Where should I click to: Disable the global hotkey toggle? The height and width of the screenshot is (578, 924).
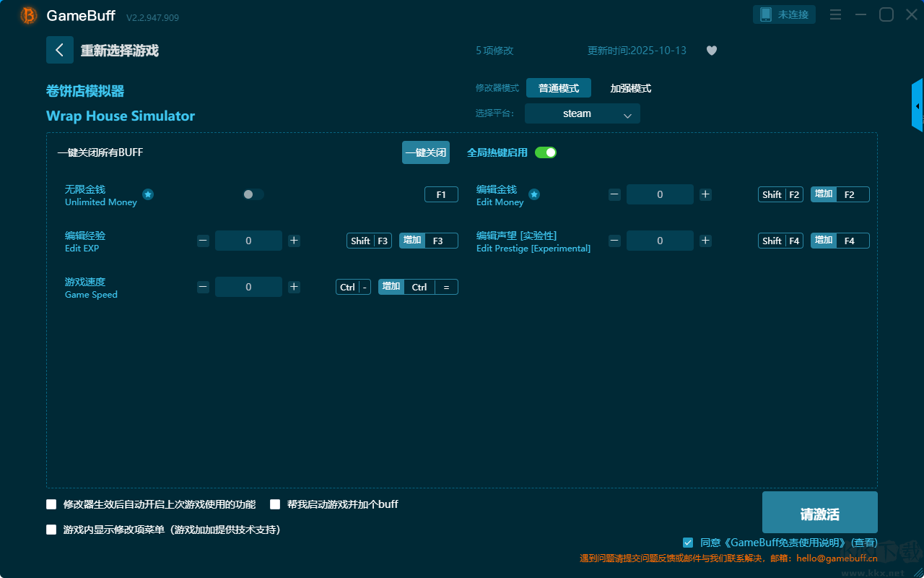click(x=546, y=152)
